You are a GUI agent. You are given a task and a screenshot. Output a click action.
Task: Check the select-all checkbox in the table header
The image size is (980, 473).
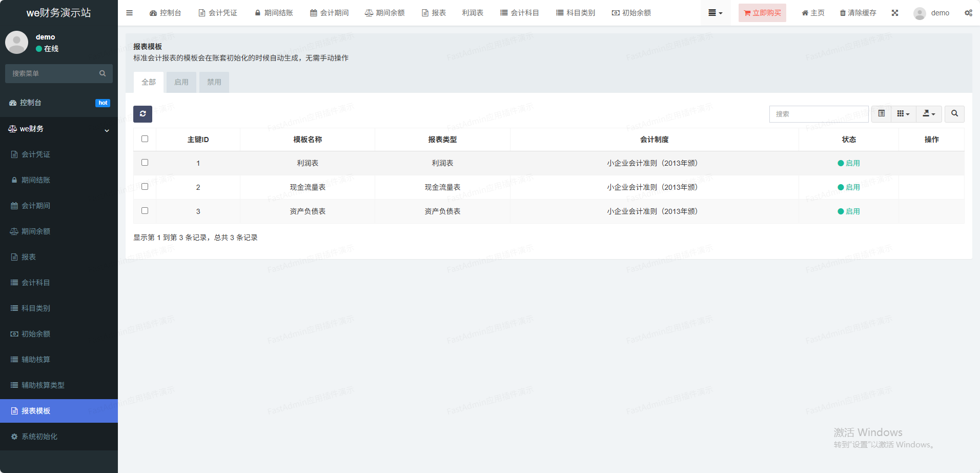pos(145,139)
